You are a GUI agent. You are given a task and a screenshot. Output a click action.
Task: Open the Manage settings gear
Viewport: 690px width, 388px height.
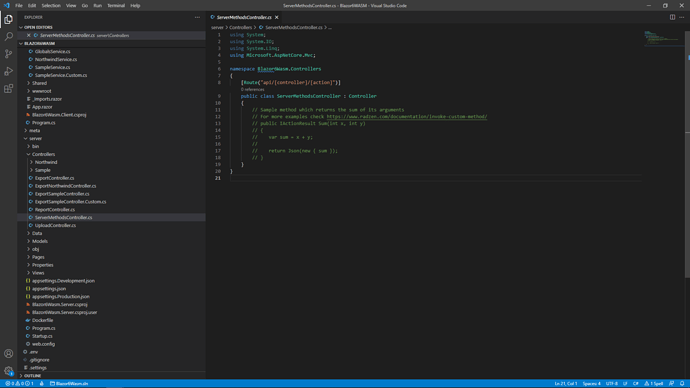pyautogui.click(x=8, y=371)
